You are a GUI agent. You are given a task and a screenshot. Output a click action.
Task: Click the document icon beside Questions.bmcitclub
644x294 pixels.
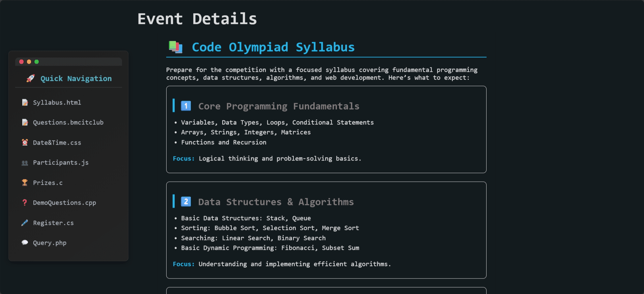click(25, 122)
